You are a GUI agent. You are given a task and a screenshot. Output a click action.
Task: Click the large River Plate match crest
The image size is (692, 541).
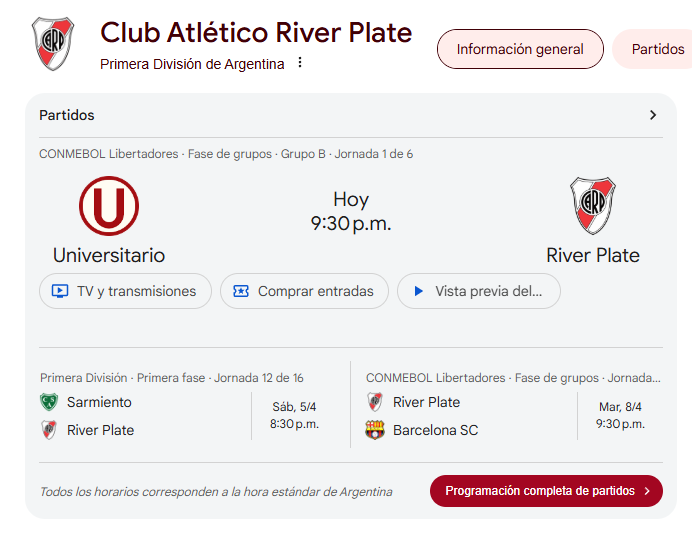click(593, 206)
